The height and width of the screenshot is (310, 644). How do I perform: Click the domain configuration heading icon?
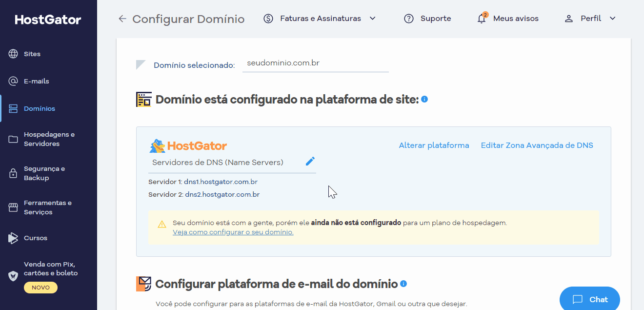pos(144,100)
